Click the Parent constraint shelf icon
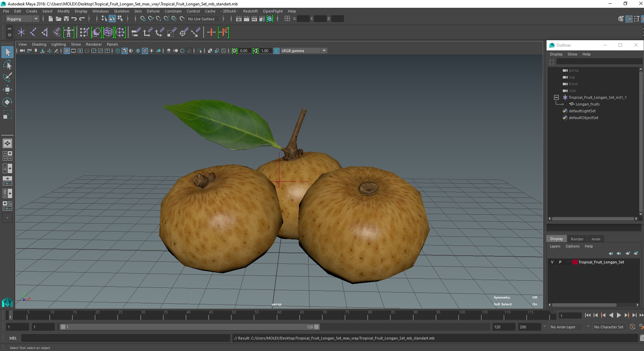This screenshot has height=351, width=644. pyautogui.click(x=136, y=32)
